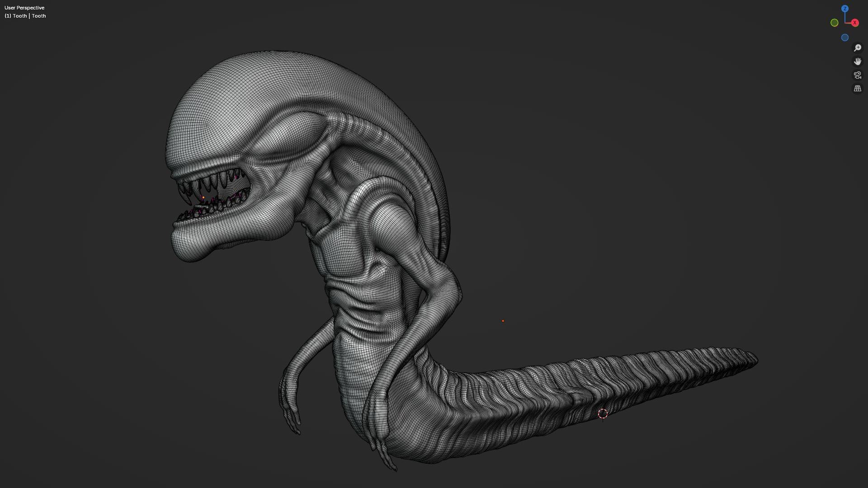Toggle the camera view icon
Image resolution: width=868 pixels, height=488 pixels.
(858, 75)
